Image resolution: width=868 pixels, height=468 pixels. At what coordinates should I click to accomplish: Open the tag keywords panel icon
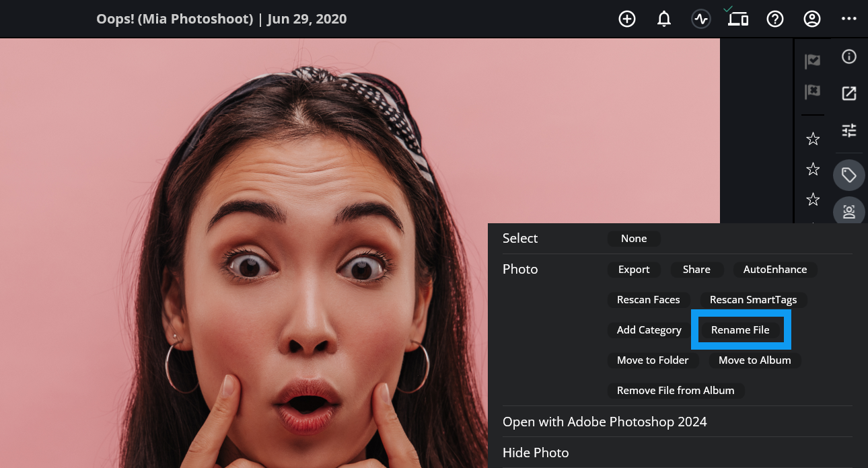point(849,175)
